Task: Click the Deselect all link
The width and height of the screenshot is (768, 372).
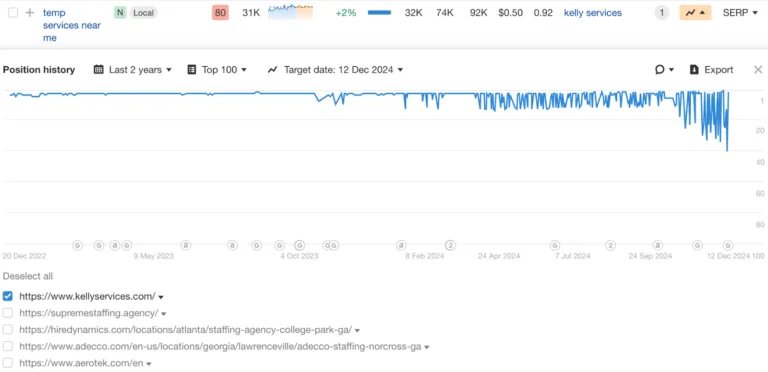Action: pos(28,276)
